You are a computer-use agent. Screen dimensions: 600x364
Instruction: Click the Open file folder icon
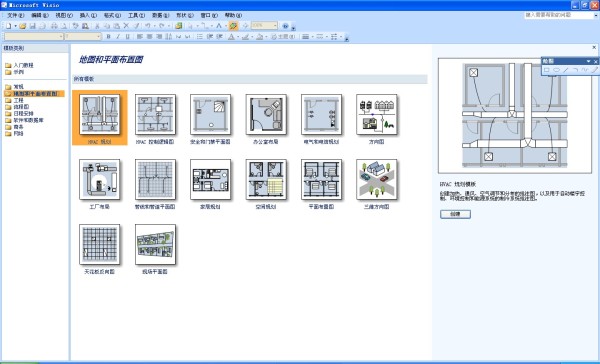[23, 26]
